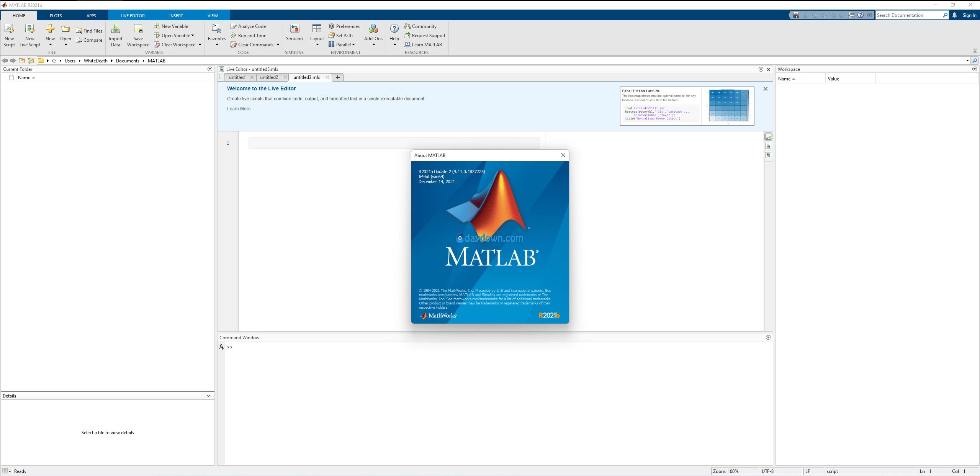Expand the Parallel dropdown
Screen dimensions: 980x476
tap(353, 44)
